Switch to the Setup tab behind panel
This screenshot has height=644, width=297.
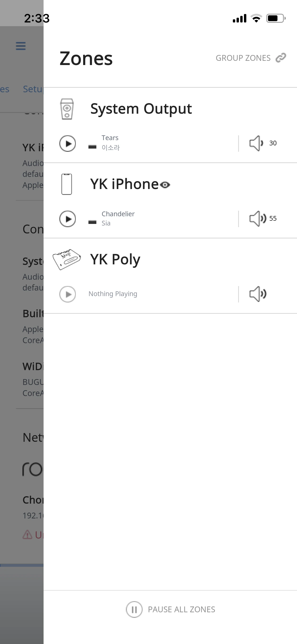click(x=33, y=89)
